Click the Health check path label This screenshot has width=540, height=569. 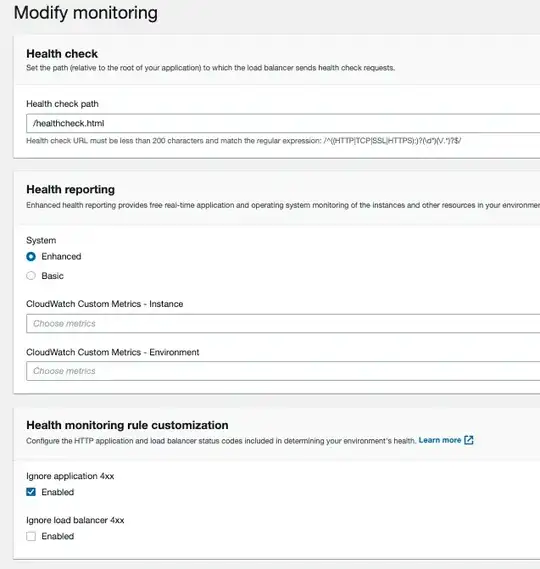pos(62,104)
